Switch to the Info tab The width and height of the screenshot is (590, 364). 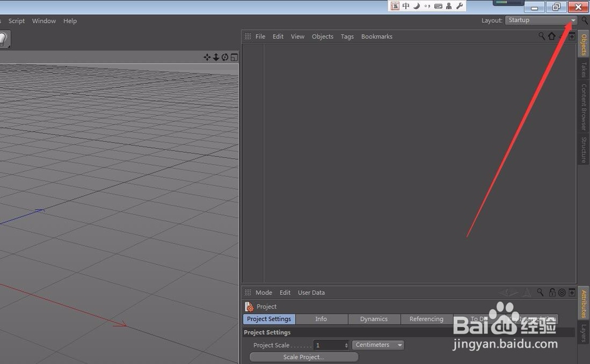pyautogui.click(x=322, y=319)
